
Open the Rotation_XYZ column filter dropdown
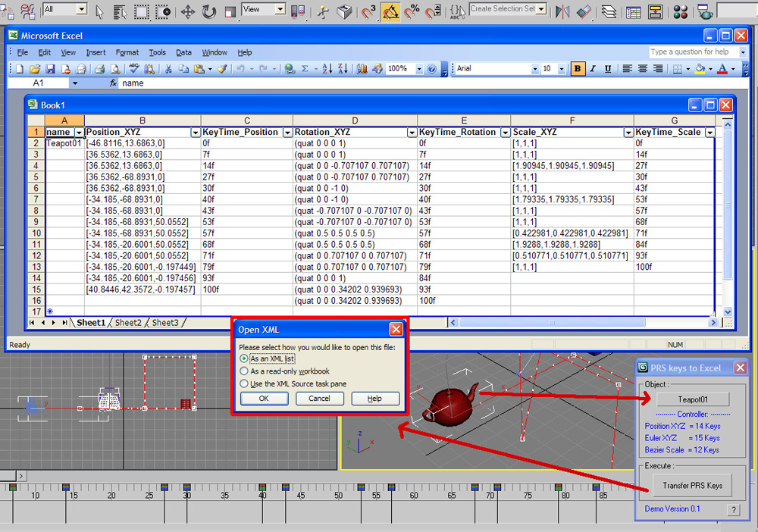[x=412, y=133]
